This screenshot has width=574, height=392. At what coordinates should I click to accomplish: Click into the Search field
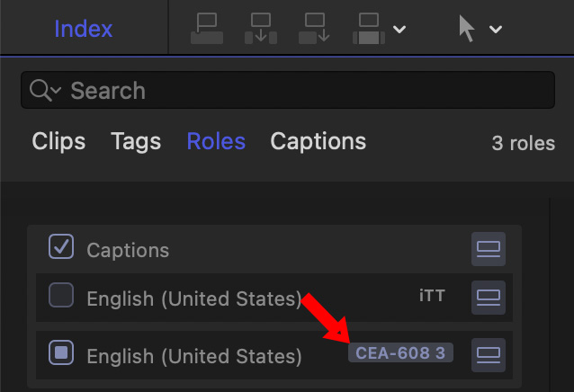click(x=297, y=91)
